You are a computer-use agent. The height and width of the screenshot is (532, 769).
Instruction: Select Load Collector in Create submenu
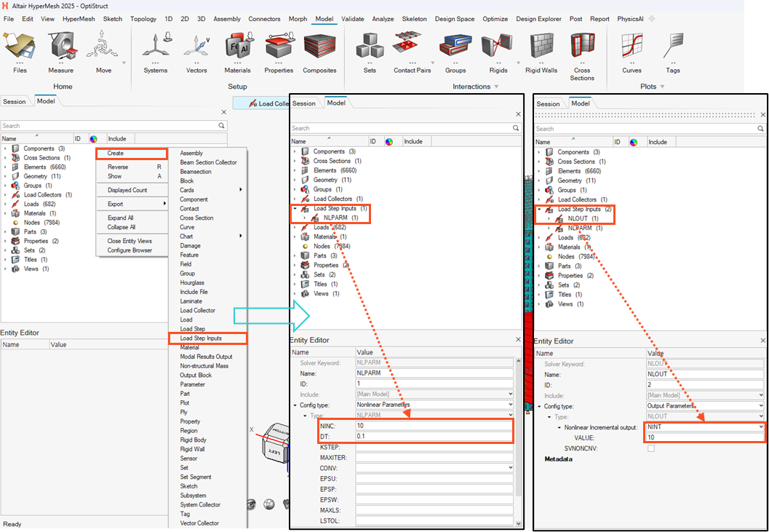click(x=198, y=310)
